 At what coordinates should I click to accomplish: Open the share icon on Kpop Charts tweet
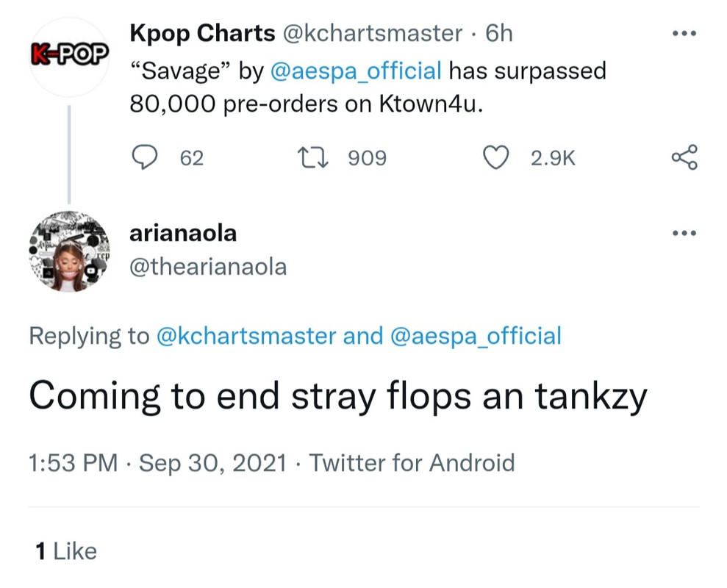point(684,157)
